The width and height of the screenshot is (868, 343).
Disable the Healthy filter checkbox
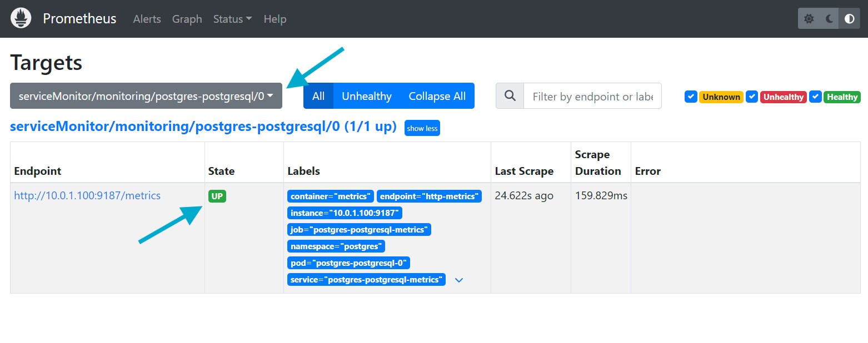[x=815, y=97]
